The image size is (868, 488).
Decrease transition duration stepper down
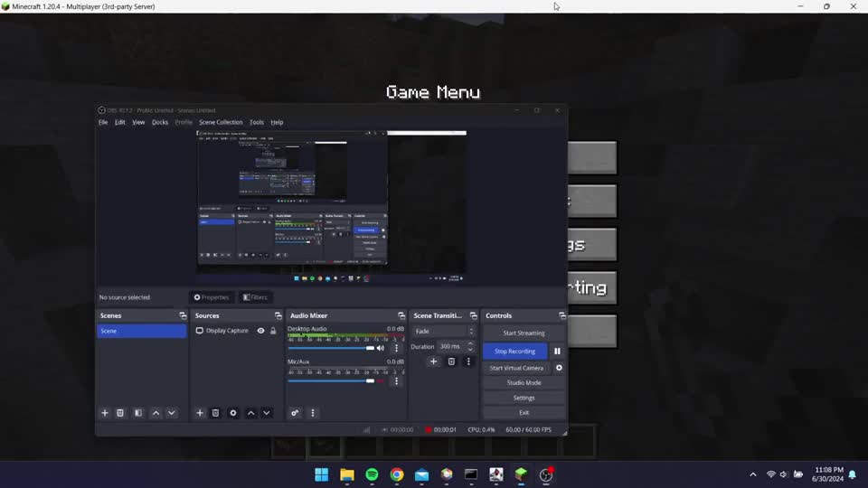(x=470, y=350)
